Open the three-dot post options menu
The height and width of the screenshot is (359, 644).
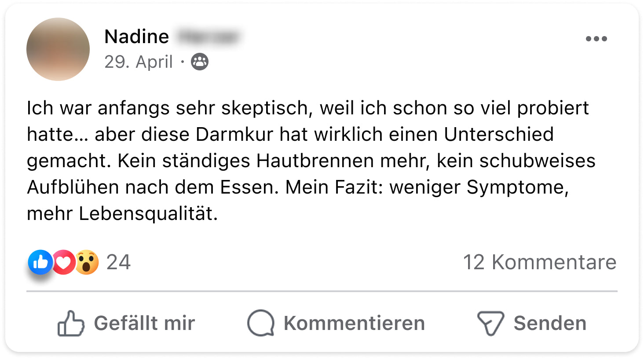pyautogui.click(x=596, y=39)
